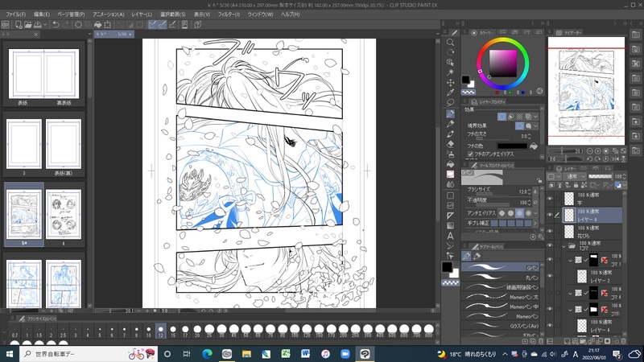Open the フィルター(I) menu

229,14
